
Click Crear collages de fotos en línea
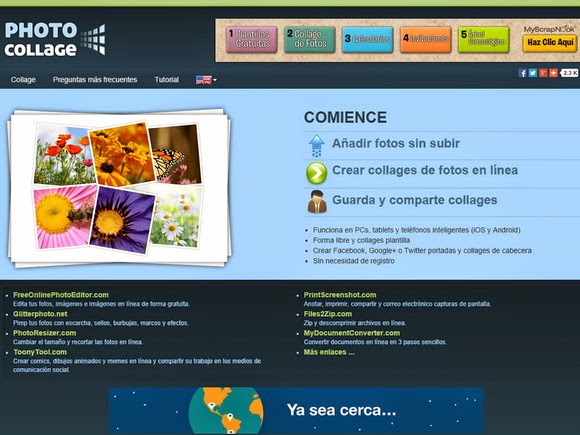point(425,170)
